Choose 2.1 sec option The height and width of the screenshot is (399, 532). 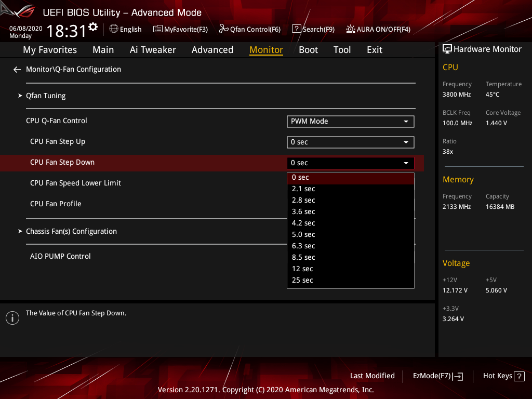[x=351, y=189]
